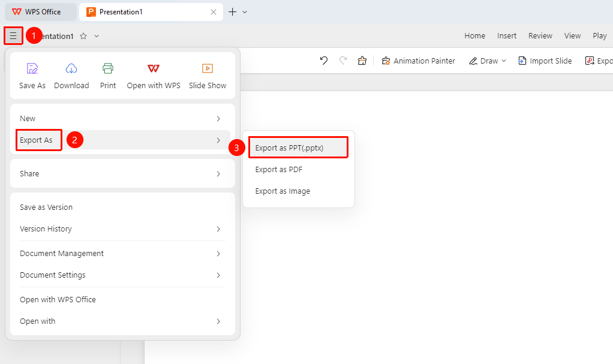Viewport: 613px width, 364px height.
Task: Switch to the Home ribbon tab
Action: 474,35
